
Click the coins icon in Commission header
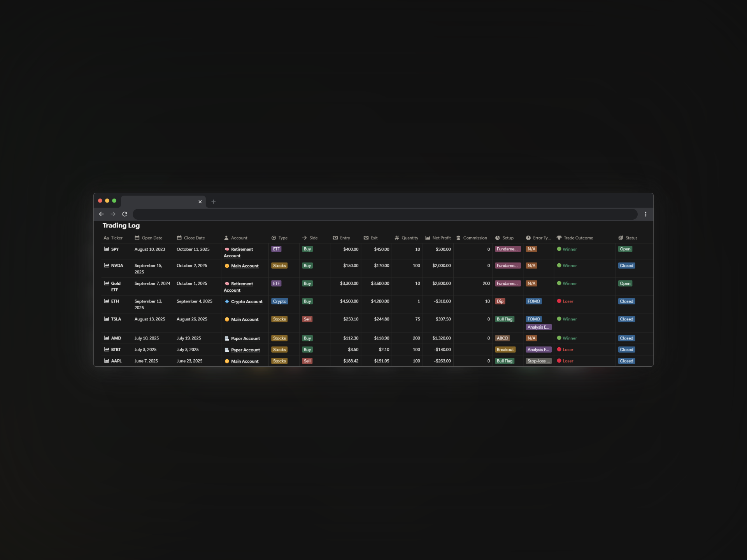[458, 238]
